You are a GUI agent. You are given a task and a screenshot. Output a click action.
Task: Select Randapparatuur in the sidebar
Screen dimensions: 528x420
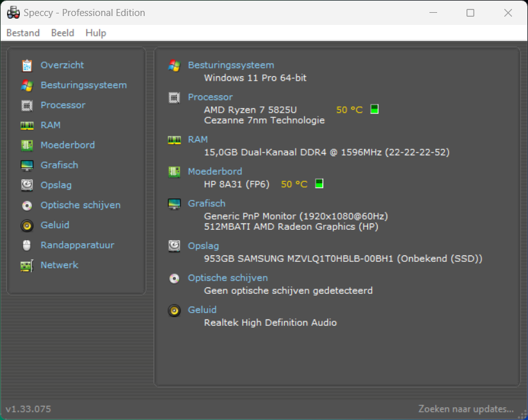coord(77,245)
